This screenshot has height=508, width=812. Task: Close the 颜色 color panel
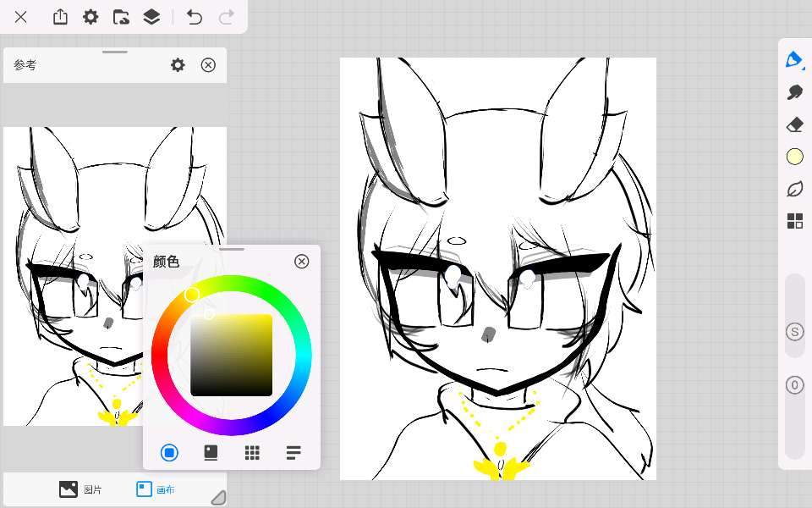point(301,262)
